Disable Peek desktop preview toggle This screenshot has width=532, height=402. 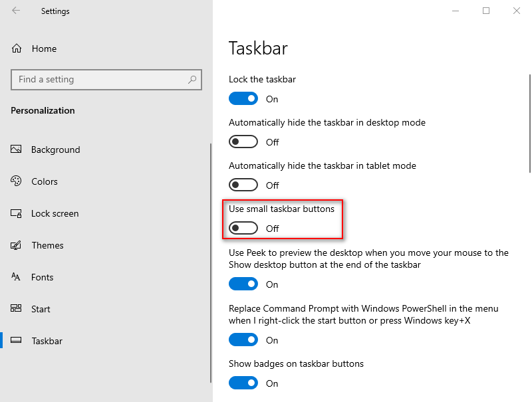[x=243, y=284]
